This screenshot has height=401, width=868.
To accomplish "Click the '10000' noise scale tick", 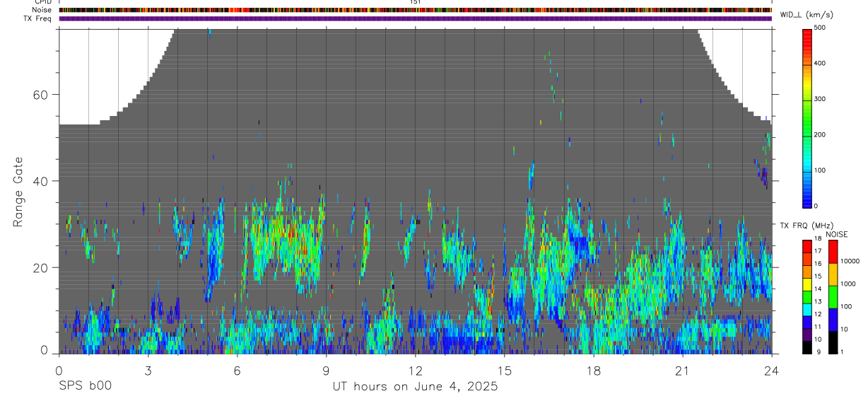I will coord(850,262).
